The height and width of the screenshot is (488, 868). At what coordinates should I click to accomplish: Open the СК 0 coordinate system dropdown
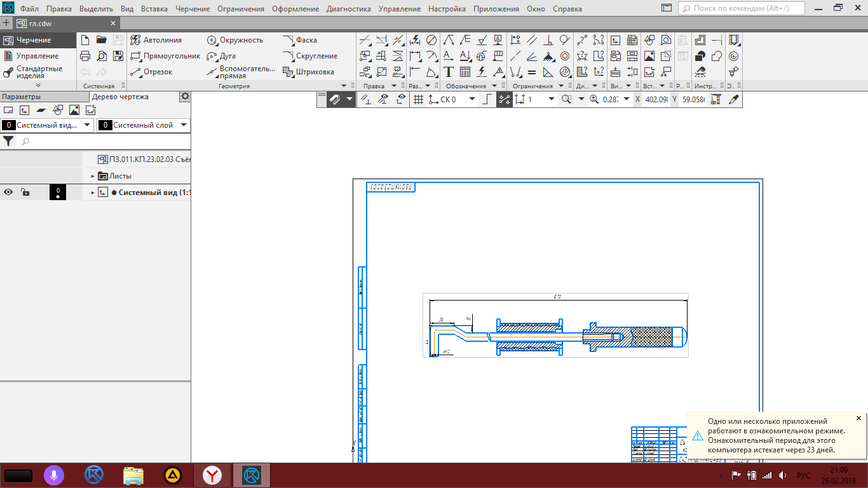point(471,99)
